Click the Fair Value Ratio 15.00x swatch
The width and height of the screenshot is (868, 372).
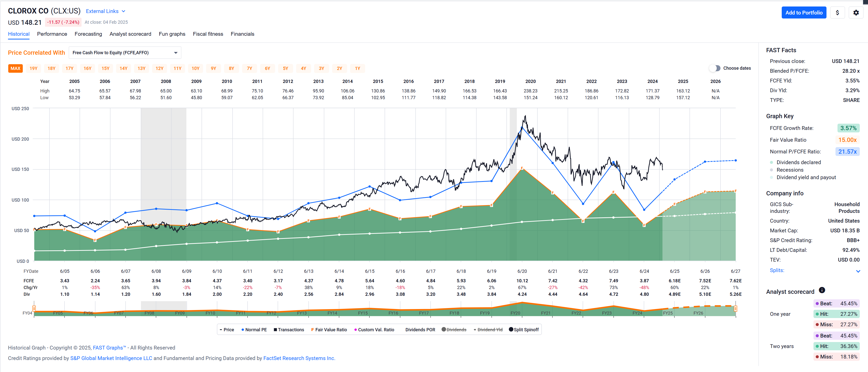847,140
